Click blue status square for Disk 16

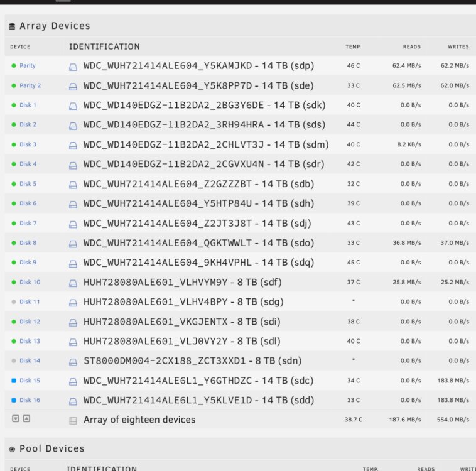pos(14,400)
